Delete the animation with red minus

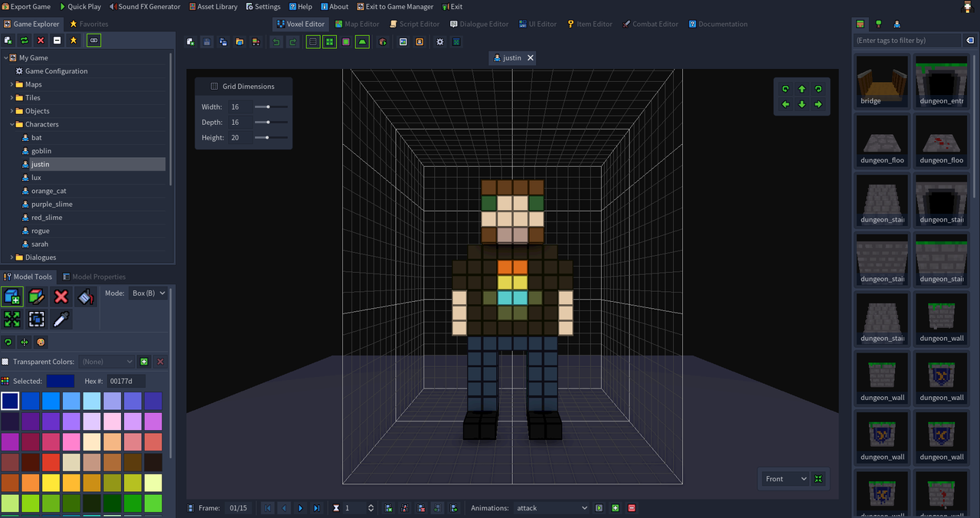632,508
